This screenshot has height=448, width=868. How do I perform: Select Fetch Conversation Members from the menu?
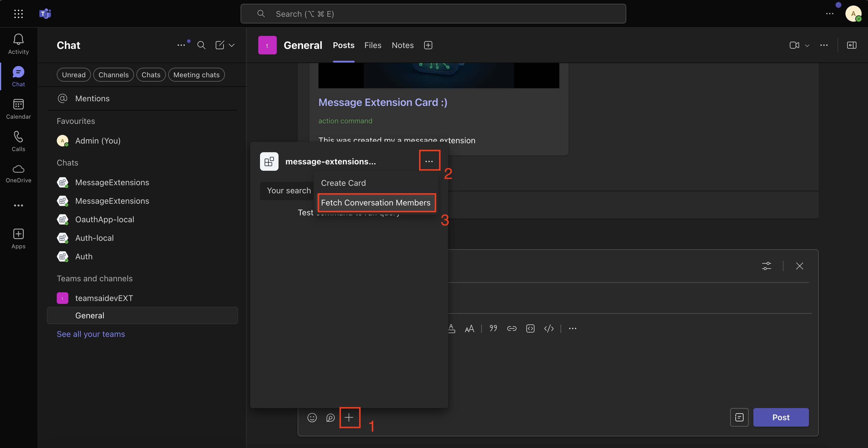tap(376, 203)
